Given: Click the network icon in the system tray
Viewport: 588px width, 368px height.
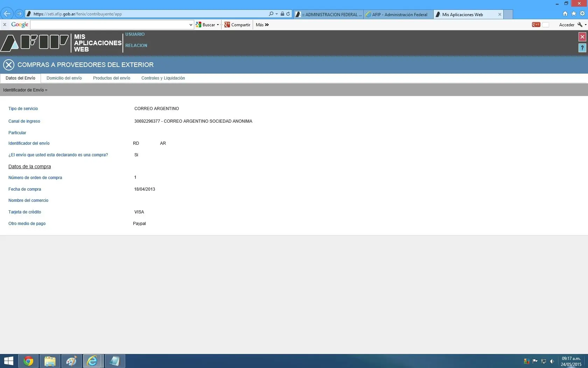Looking at the screenshot, I should 544,361.
